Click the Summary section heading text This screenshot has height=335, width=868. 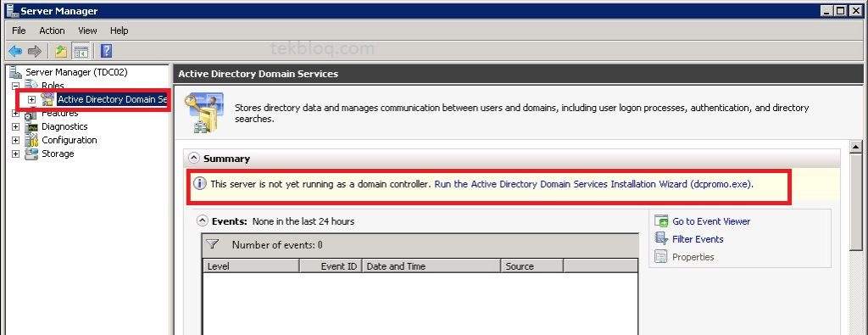226,159
